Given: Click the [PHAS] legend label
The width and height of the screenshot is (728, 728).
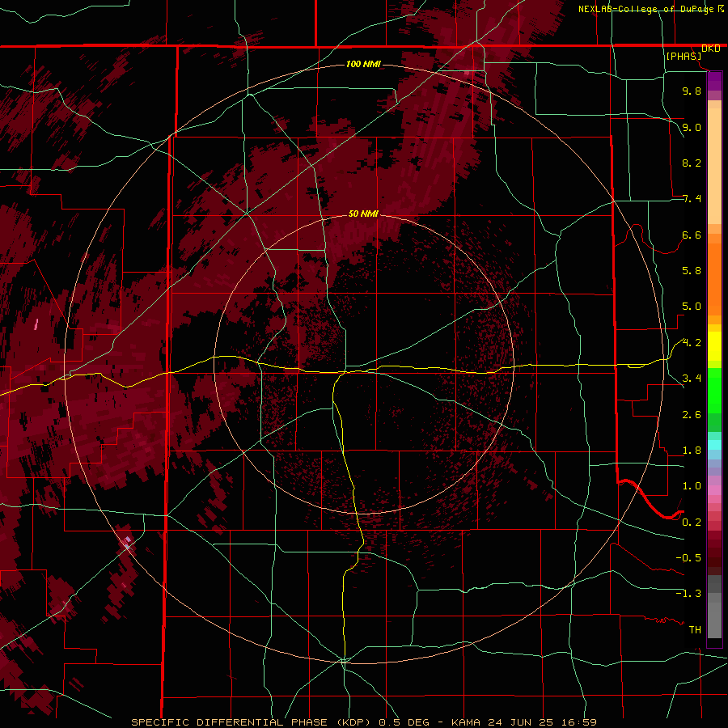Looking at the screenshot, I should point(684,56).
